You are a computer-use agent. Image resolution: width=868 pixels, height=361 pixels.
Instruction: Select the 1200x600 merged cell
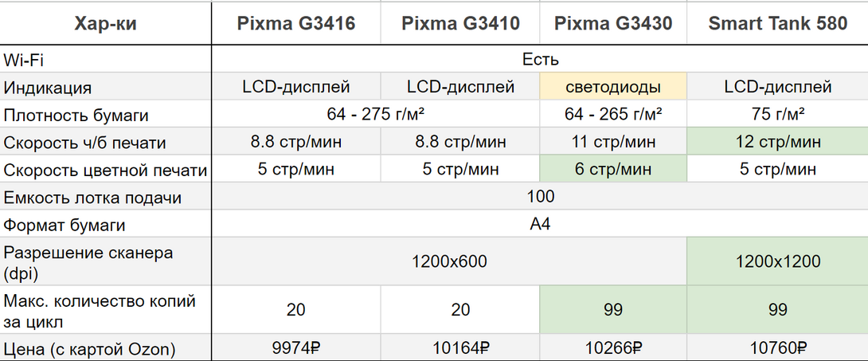(x=449, y=261)
